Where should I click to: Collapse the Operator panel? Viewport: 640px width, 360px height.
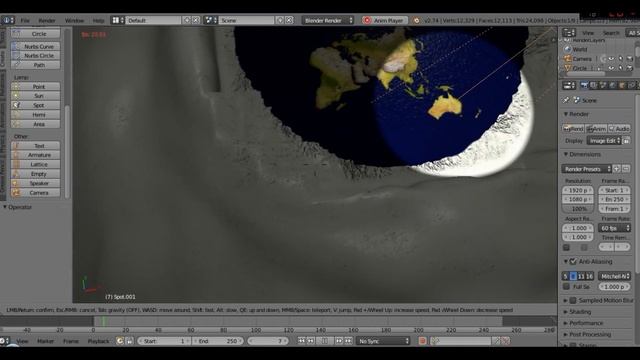[x=5, y=207]
